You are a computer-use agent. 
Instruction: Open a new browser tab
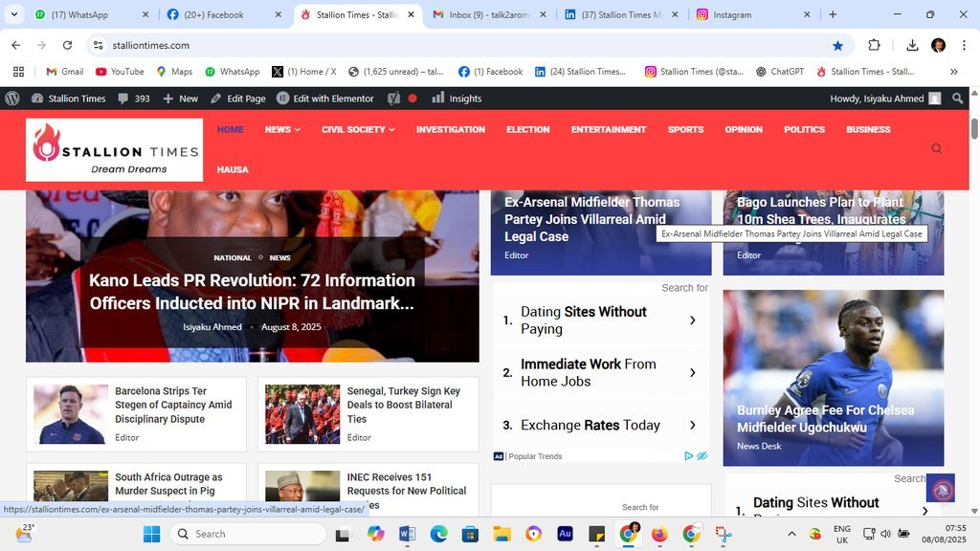click(x=833, y=14)
